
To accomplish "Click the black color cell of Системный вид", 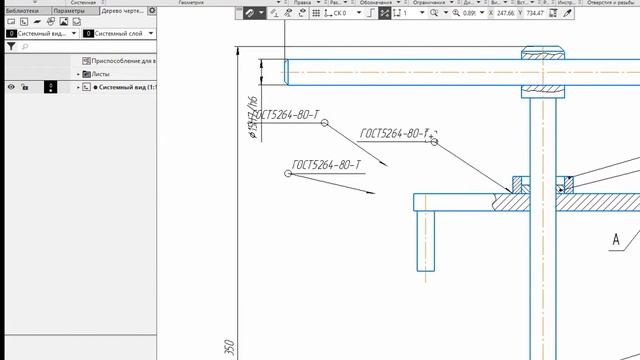I will click(x=51, y=87).
